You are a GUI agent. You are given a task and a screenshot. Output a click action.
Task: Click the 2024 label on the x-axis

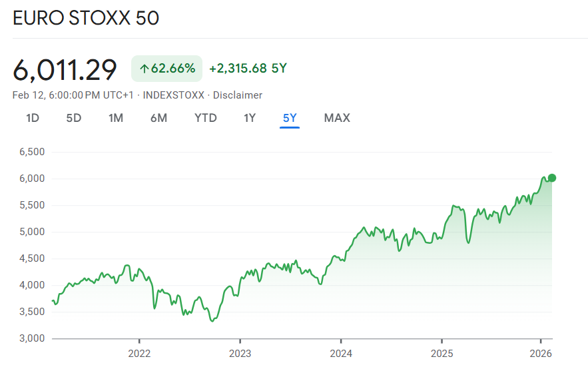coord(340,353)
